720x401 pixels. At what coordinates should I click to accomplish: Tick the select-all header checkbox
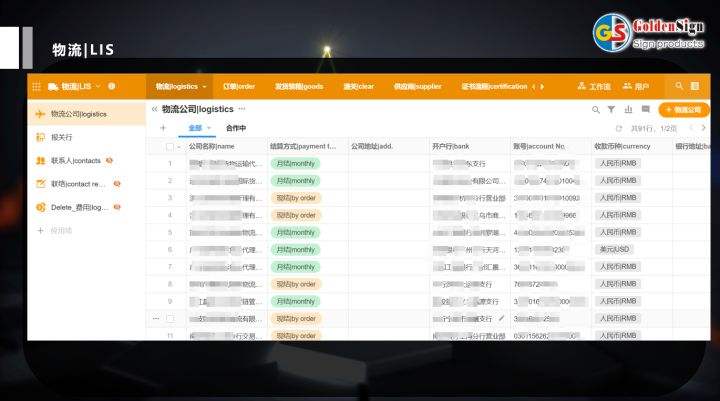click(170, 146)
